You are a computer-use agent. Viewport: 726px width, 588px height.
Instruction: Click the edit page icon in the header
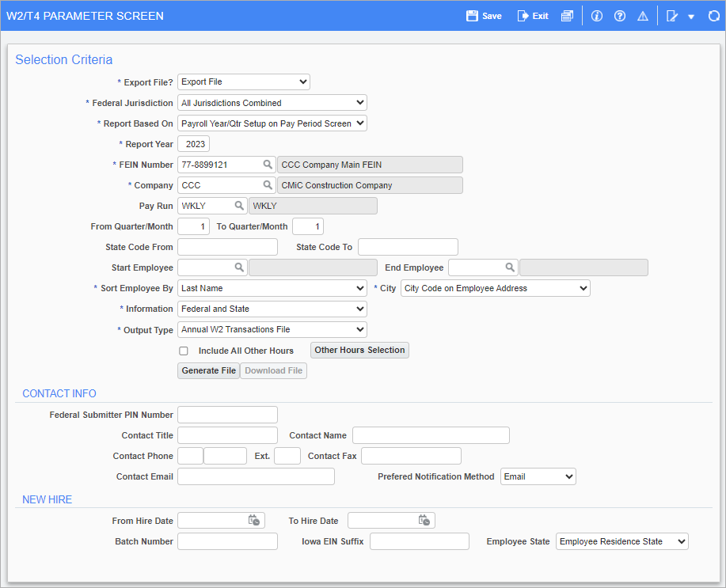pyautogui.click(x=672, y=16)
